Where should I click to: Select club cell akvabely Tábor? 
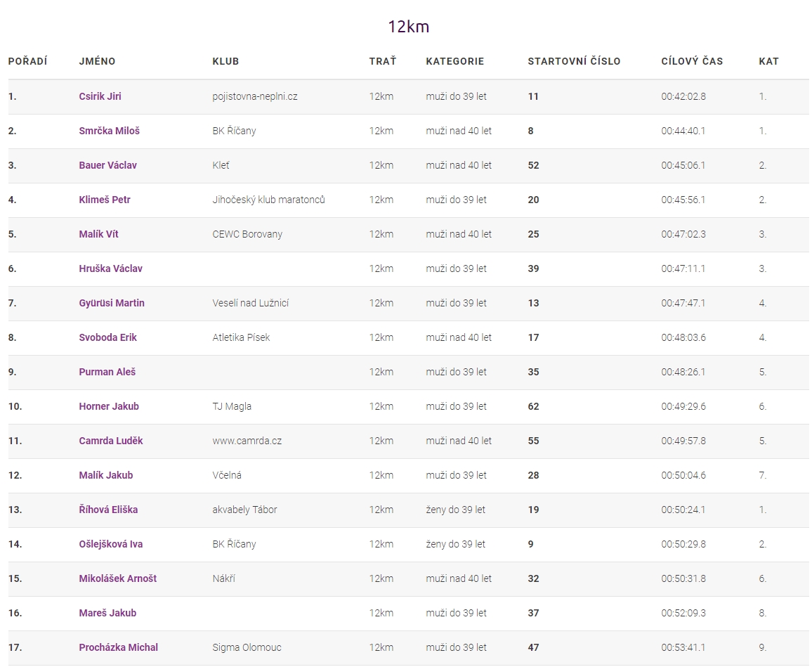[244, 510]
